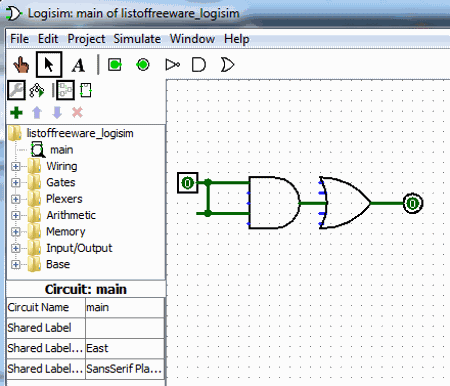
Task: Click the Shared Label property label
Action: (x=39, y=328)
